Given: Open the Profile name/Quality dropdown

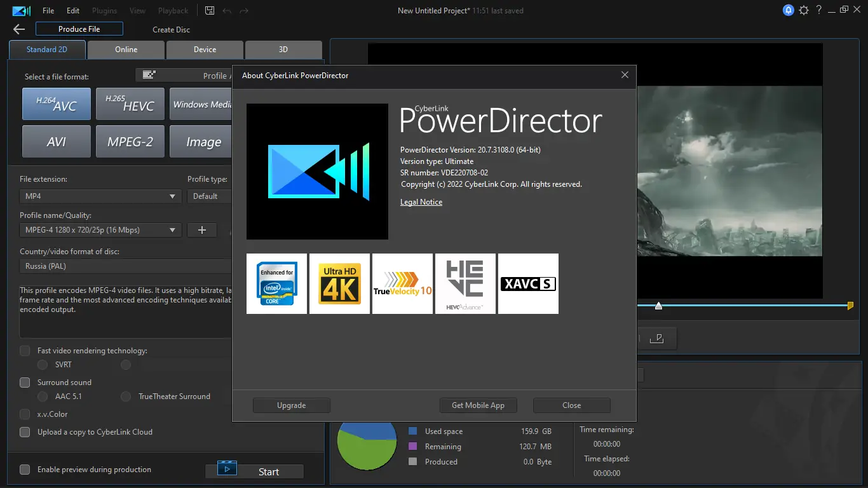Looking at the screenshot, I should [100, 230].
